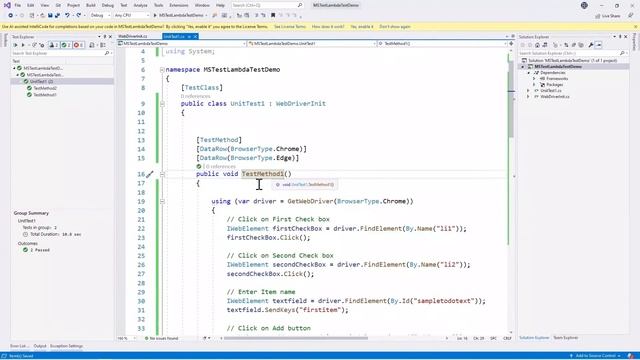This screenshot has height=360, width=640.
Task: Collapse the TestMethod1 block at line 16
Action: point(162,174)
